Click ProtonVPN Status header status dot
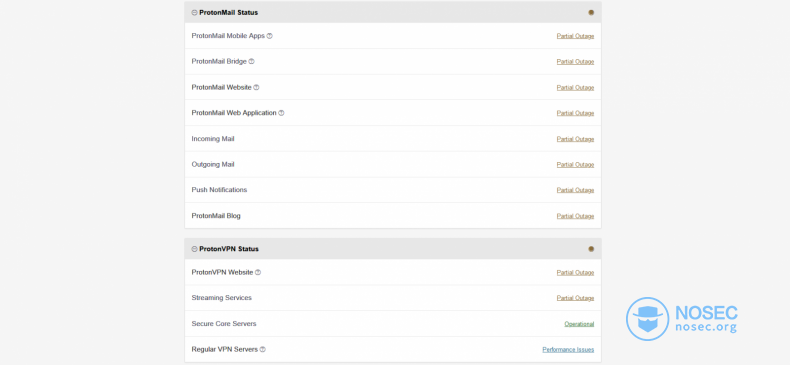 point(591,249)
